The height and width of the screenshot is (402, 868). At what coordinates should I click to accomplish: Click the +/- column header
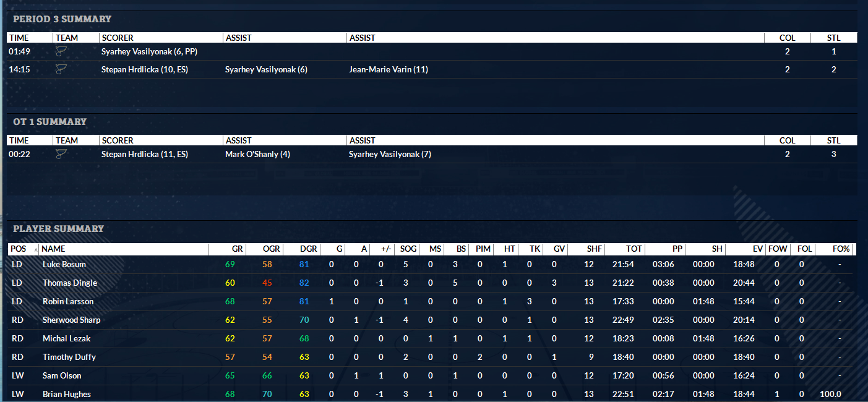(386, 249)
